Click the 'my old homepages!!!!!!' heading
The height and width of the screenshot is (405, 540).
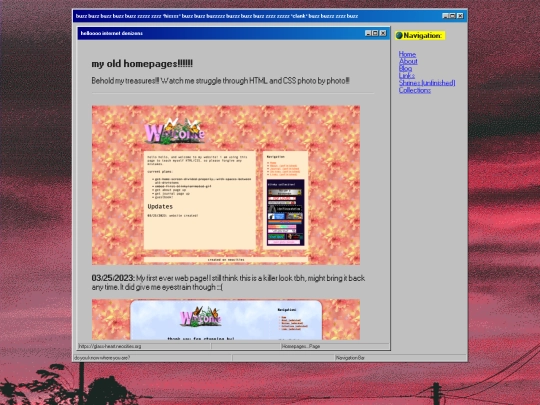(x=142, y=64)
